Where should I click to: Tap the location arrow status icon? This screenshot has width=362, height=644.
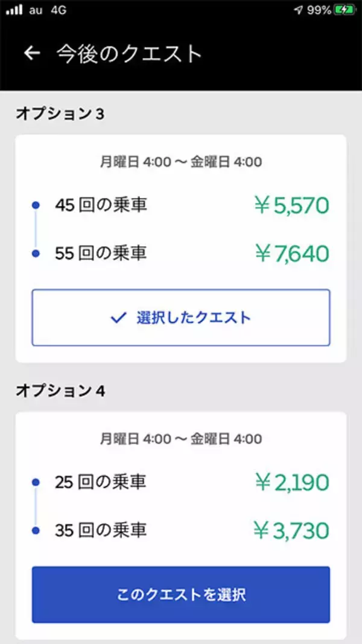(x=298, y=10)
